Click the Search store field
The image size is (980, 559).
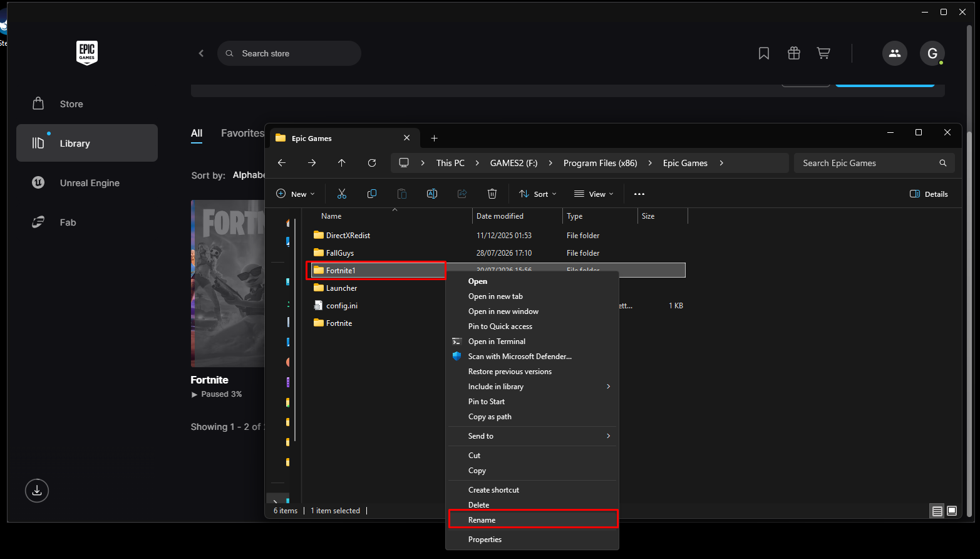(289, 53)
